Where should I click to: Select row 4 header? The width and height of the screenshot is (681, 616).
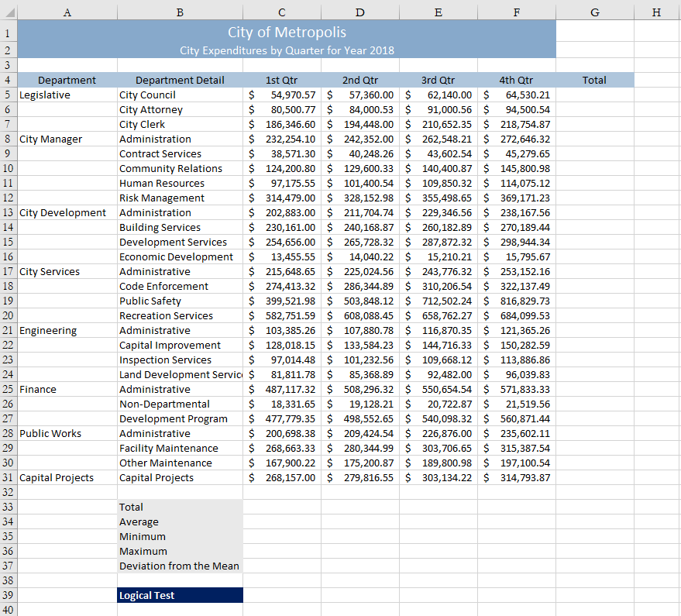tap(8, 80)
